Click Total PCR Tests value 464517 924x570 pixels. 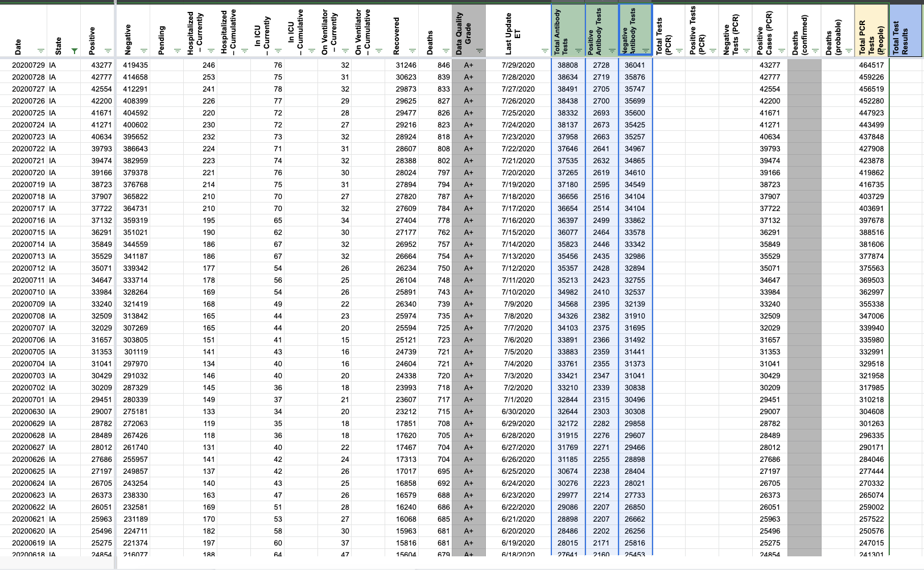point(871,65)
